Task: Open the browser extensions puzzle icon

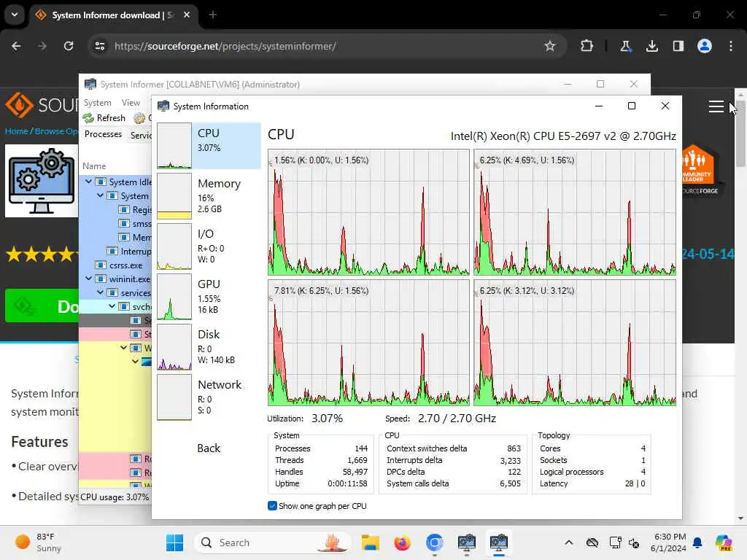Action: pos(587,46)
